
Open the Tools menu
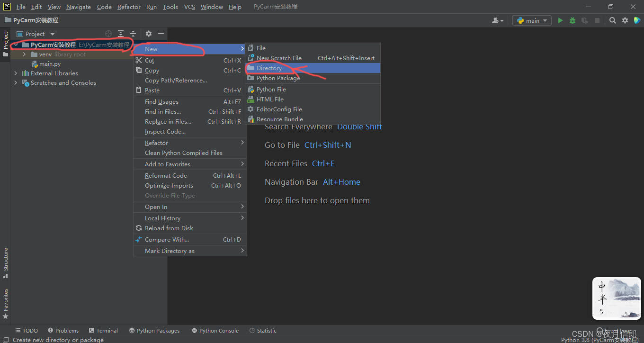point(170,7)
